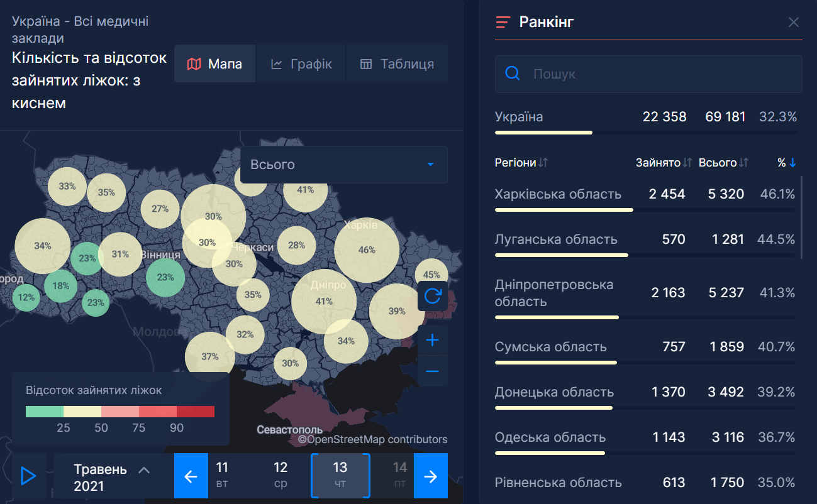This screenshot has height=504, width=817.
Task: Select date 11 вт on timeline
Action: pos(222,475)
